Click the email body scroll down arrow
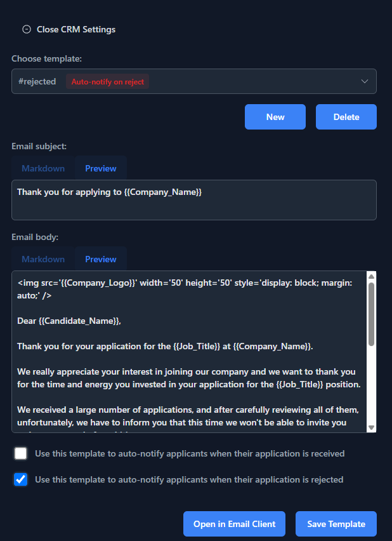Image resolution: width=392 pixels, height=541 pixels. coord(371,427)
